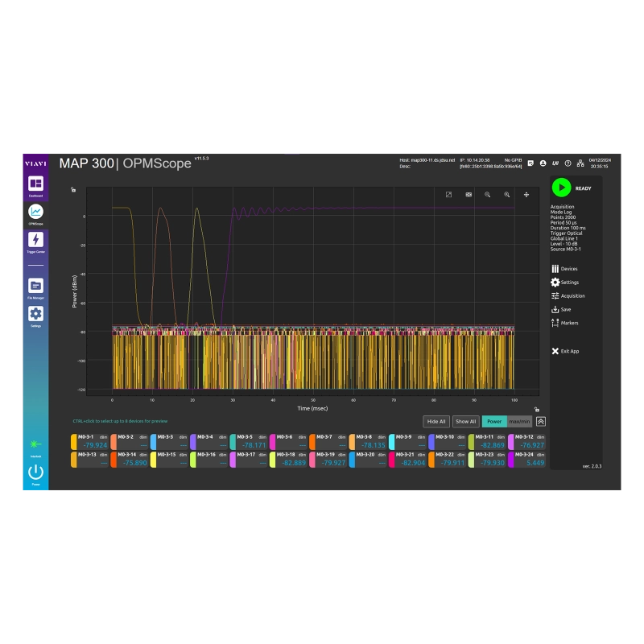Select device tile M0-3-13
644x644 pixels.
pyautogui.click(x=89, y=459)
